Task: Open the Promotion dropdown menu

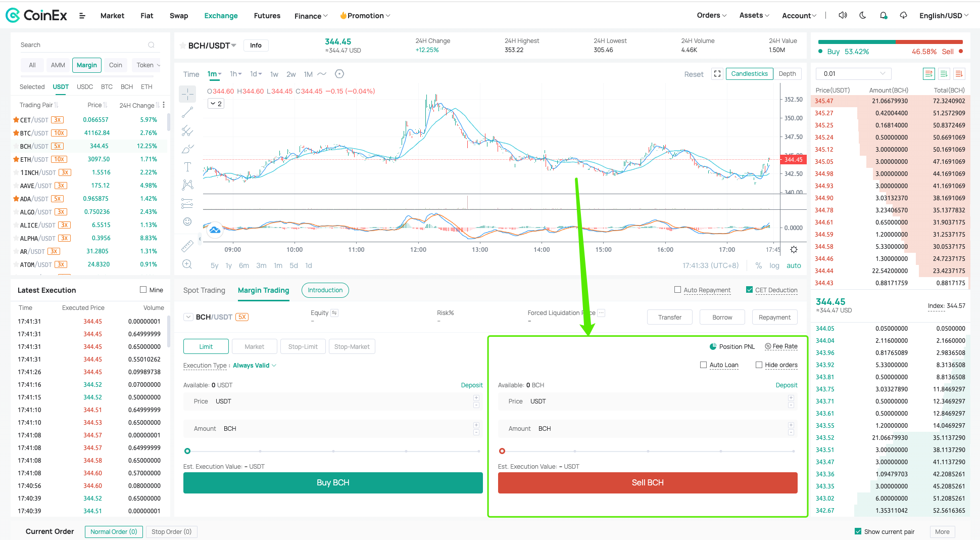Action: coord(365,16)
